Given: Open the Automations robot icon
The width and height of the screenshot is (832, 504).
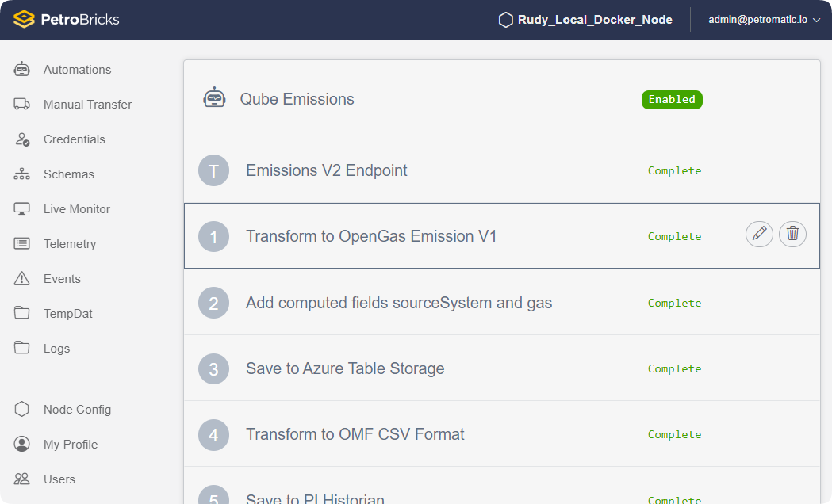Looking at the screenshot, I should [x=21, y=69].
